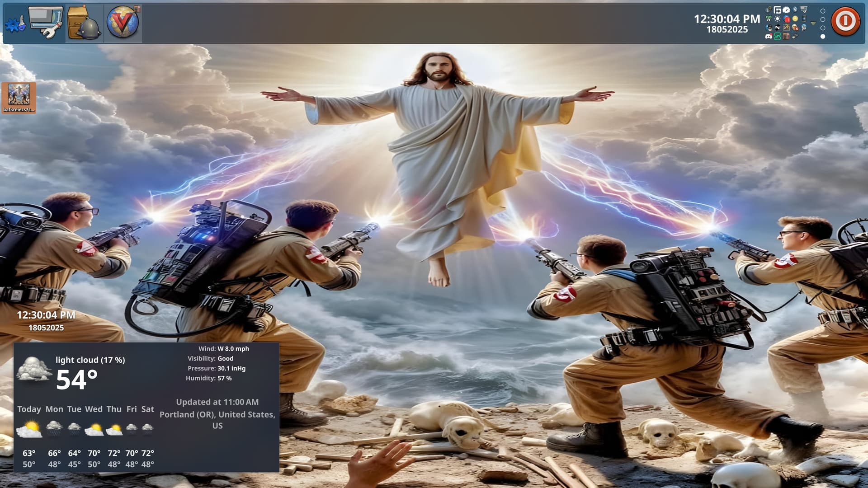Click the Pressure: 30.1 inHg reading
This screenshot has height=488, width=868.
[217, 369]
